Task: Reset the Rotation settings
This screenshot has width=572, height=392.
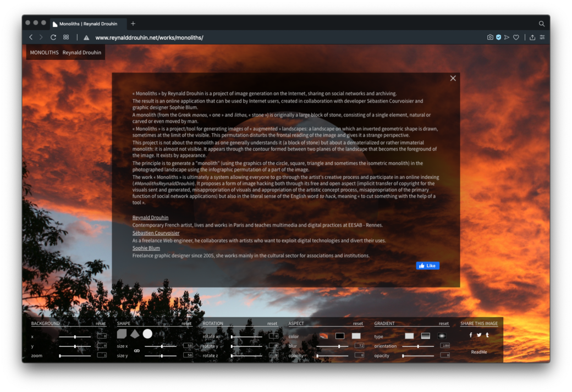Action: click(272, 324)
